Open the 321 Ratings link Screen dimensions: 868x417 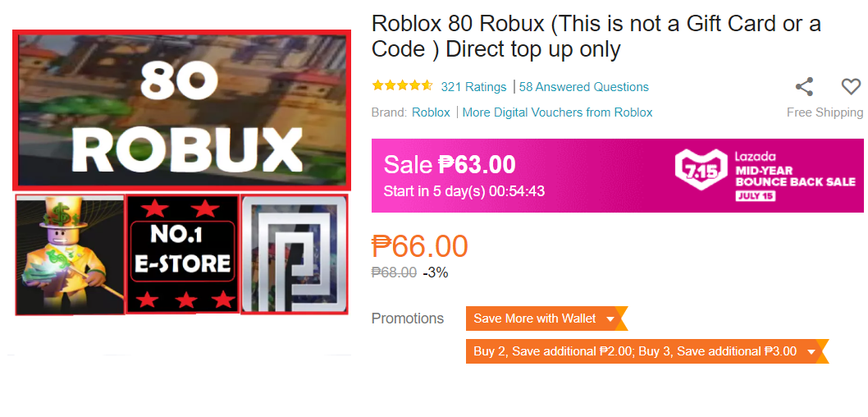pyautogui.click(x=473, y=87)
